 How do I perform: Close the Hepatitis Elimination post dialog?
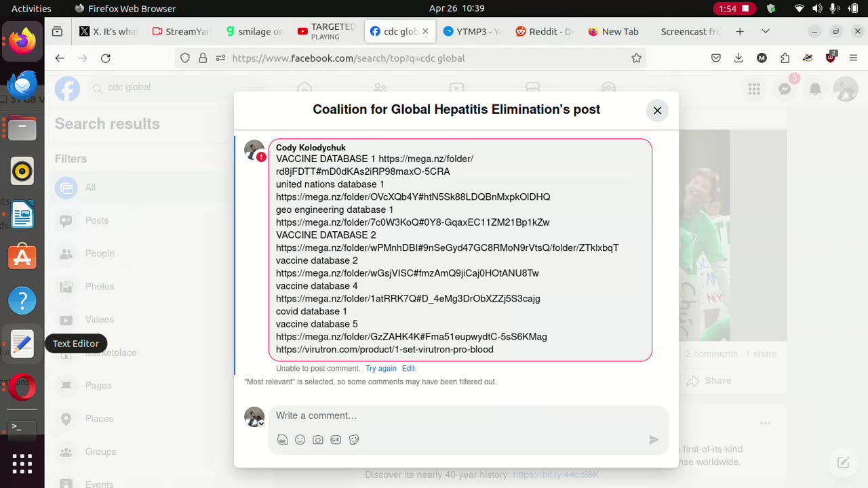click(x=657, y=110)
